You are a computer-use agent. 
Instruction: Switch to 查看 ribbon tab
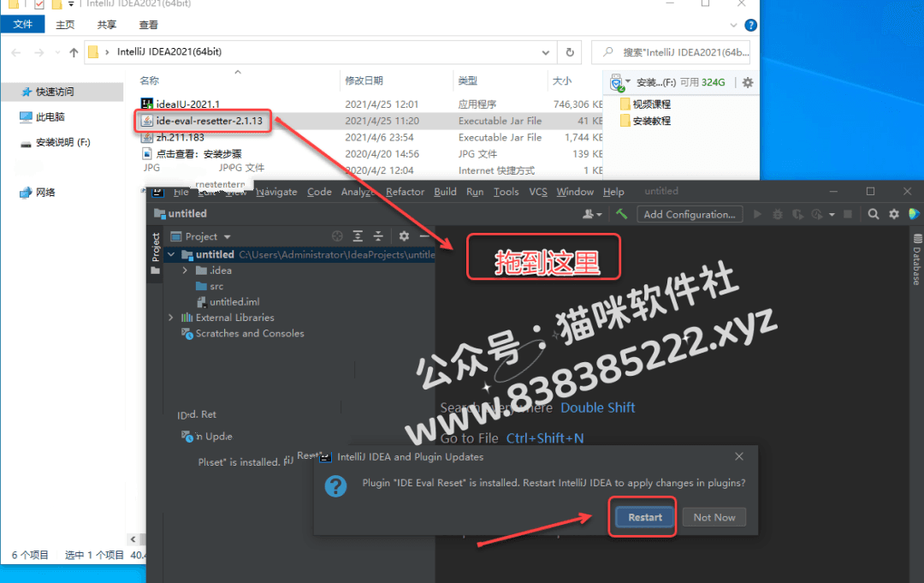click(149, 25)
